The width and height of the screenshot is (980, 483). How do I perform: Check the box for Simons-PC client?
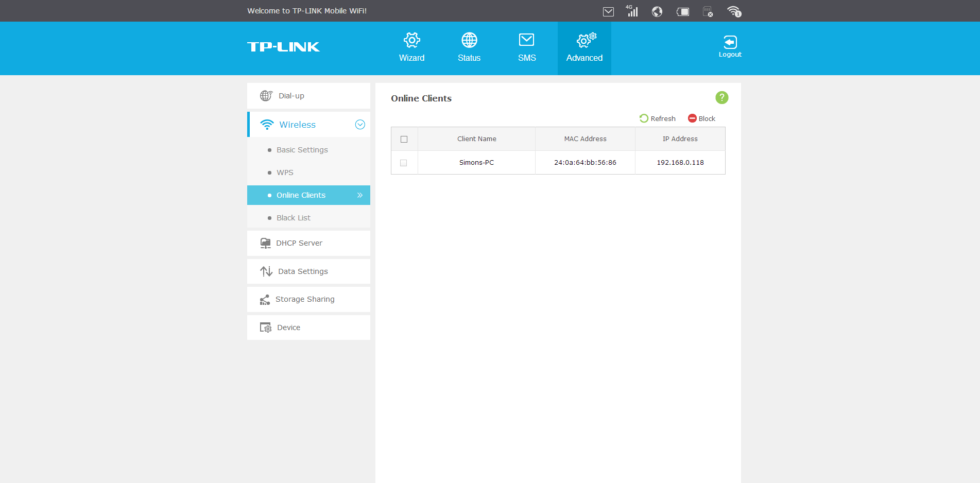(x=404, y=163)
